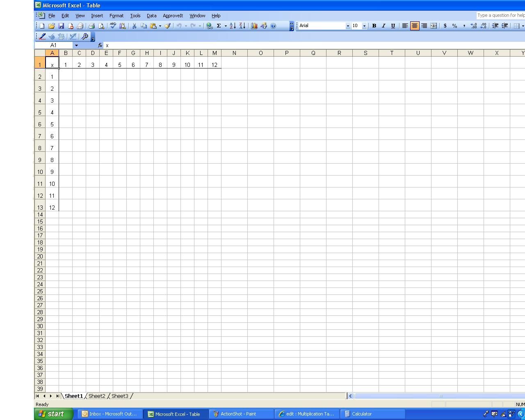Toggle bold formatting
525x420 pixels.
(x=374, y=25)
